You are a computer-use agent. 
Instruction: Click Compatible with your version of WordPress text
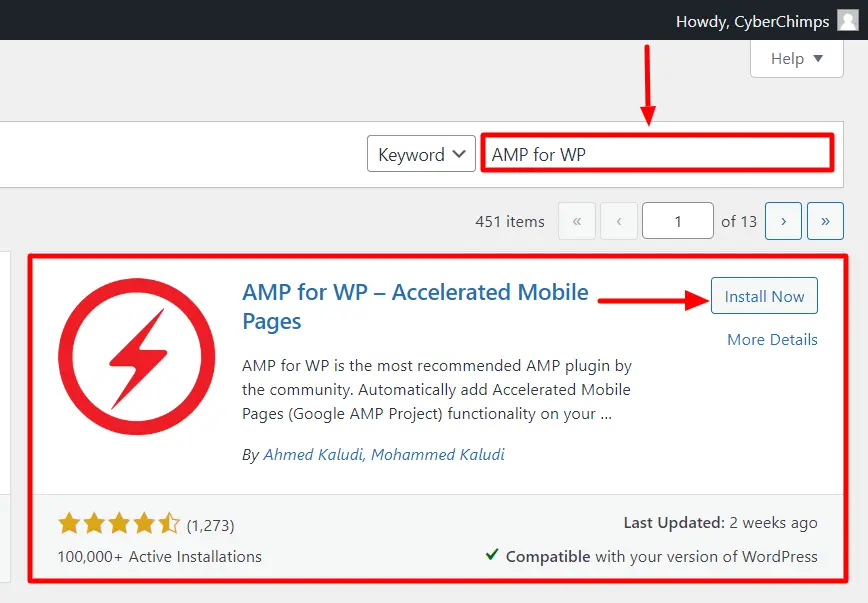[662, 556]
